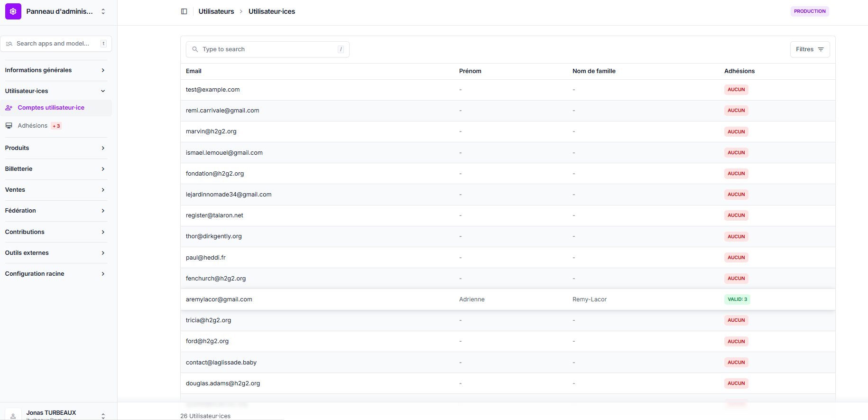Viewport: 868px width, 420px height.
Task: Open the aremylacor@gmail.com user row
Action: coord(219,299)
